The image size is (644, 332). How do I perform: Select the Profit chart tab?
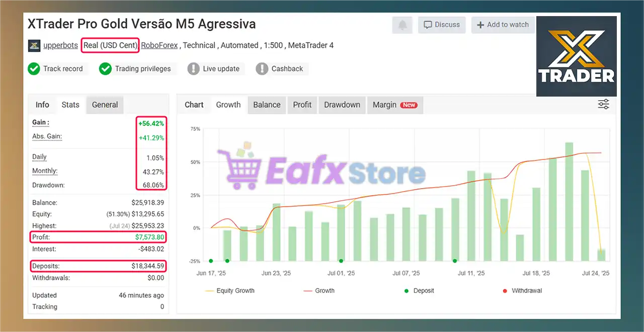302,105
